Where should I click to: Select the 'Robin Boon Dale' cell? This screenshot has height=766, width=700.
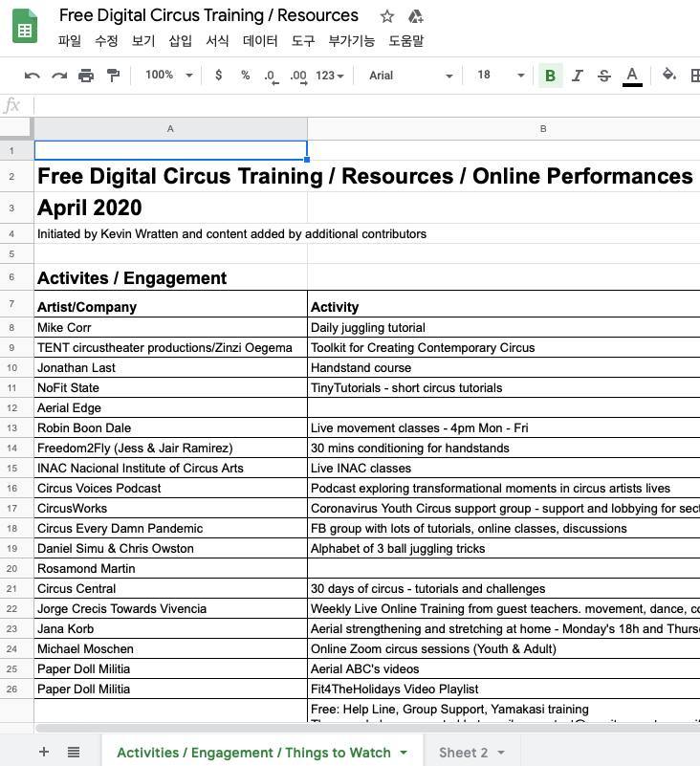point(170,427)
